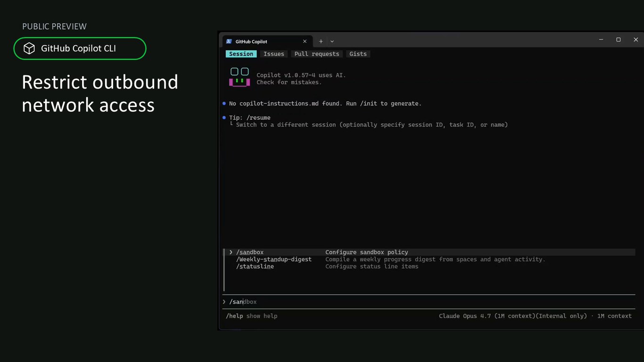Click the cube icon in Copilot CLI badge
This screenshot has height=362, width=644.
point(29,49)
